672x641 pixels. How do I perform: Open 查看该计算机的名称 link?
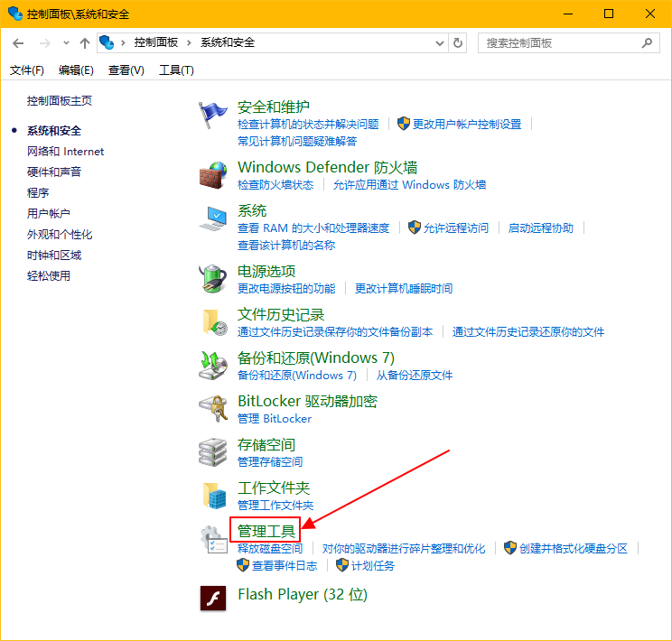(x=286, y=245)
